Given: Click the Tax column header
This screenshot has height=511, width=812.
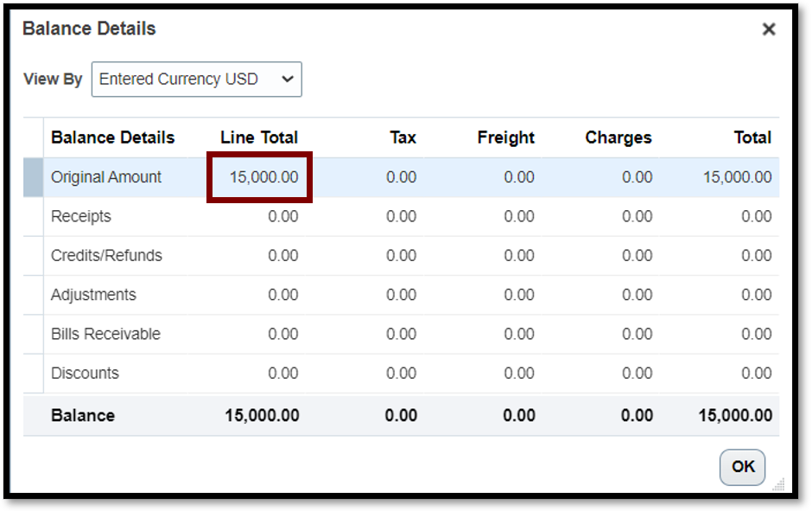Looking at the screenshot, I should pyautogui.click(x=403, y=137).
